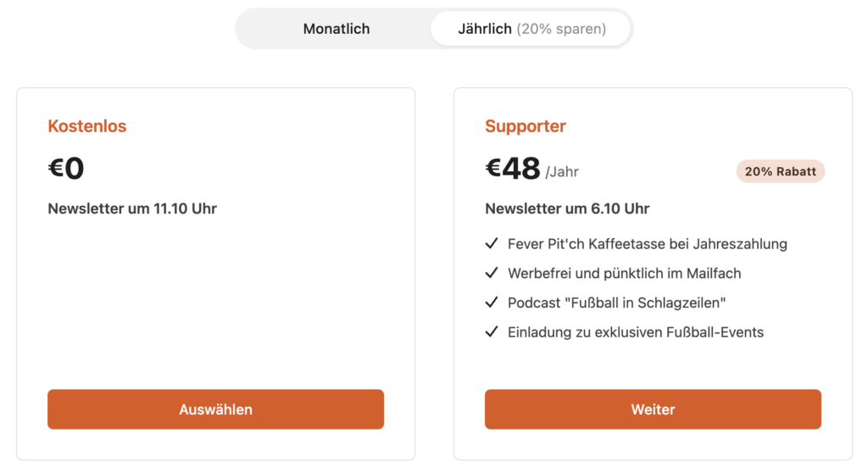Click the Supporter plan heading

(526, 126)
